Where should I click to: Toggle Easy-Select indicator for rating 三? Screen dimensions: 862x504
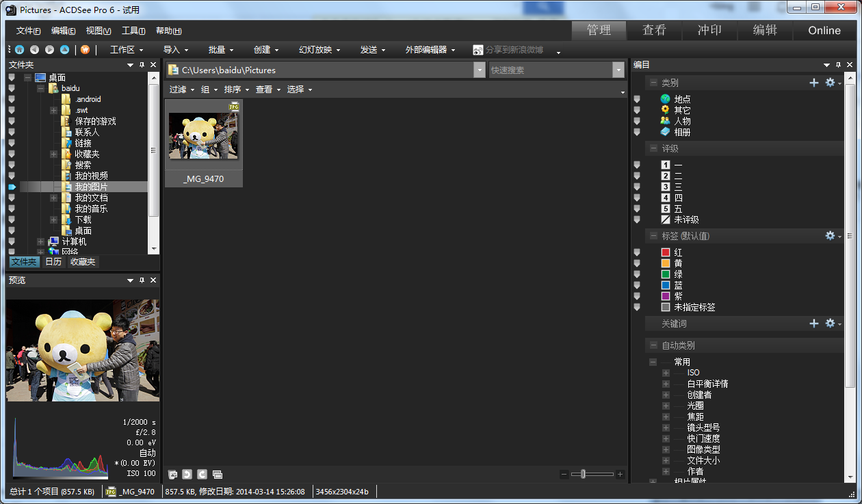[637, 187]
